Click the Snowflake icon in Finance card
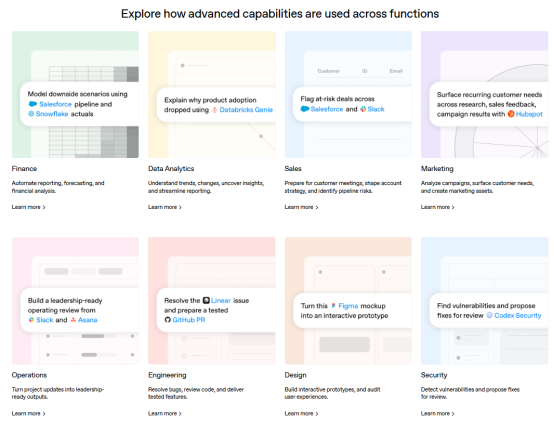 [31, 114]
